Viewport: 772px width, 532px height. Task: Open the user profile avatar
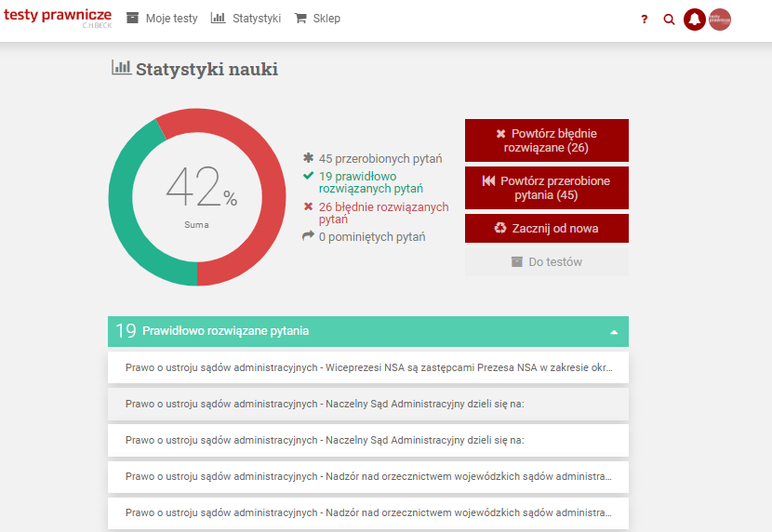point(719,20)
